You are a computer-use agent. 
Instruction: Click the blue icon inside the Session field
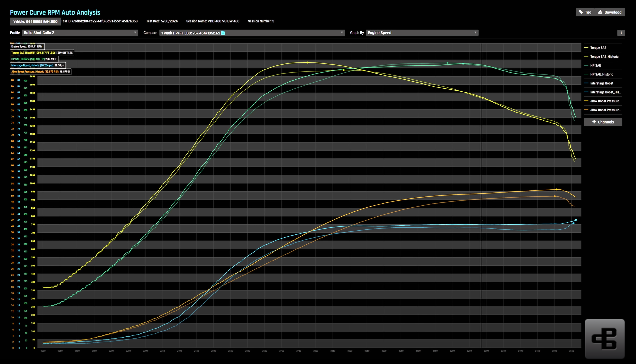pos(223,33)
